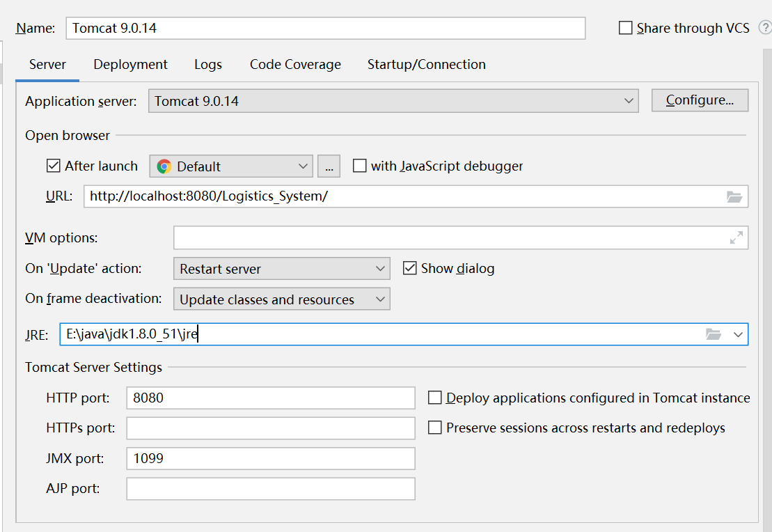Click the folder icon in the URL field
Screen dimensions: 772x532
pyautogui.click(x=734, y=197)
